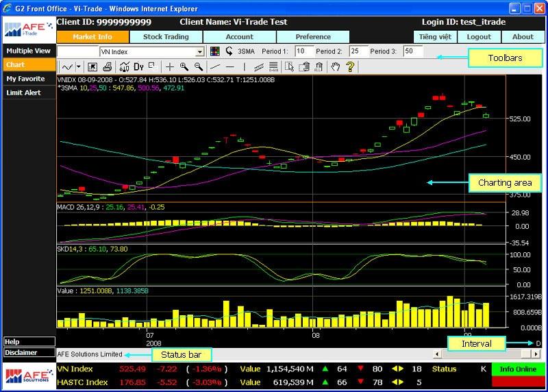Minimize the Internet Explorer window
Screen dimensions: 548x392
click(514, 8)
